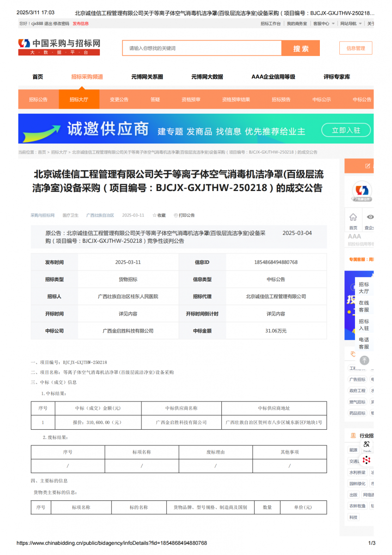Click the 水利桥梁 industry tag

click(x=357, y=473)
